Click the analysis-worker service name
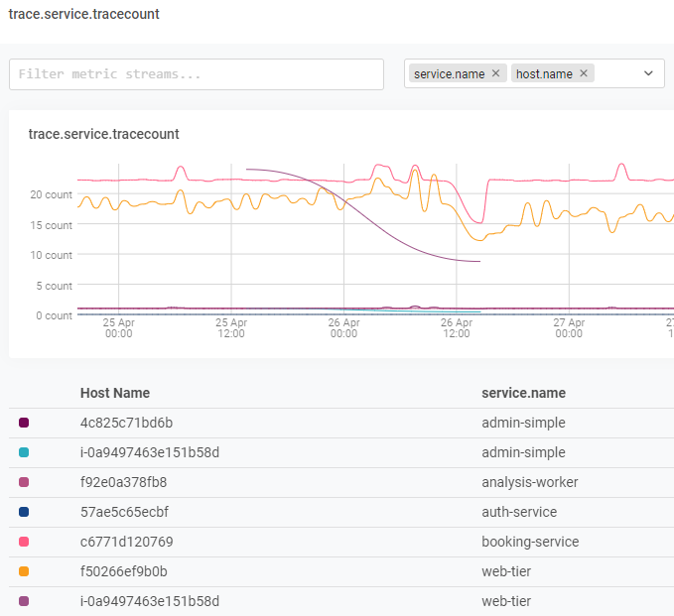The image size is (674, 616). click(529, 482)
